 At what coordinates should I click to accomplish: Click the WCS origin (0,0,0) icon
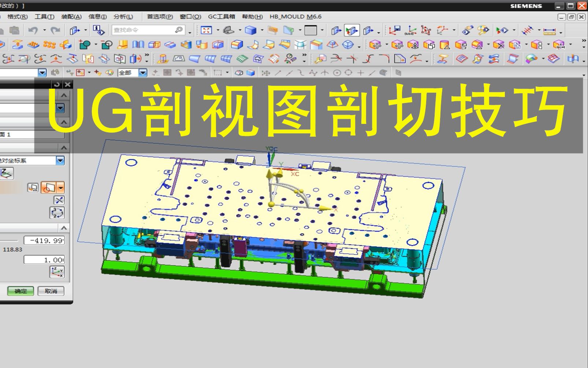[410, 30]
